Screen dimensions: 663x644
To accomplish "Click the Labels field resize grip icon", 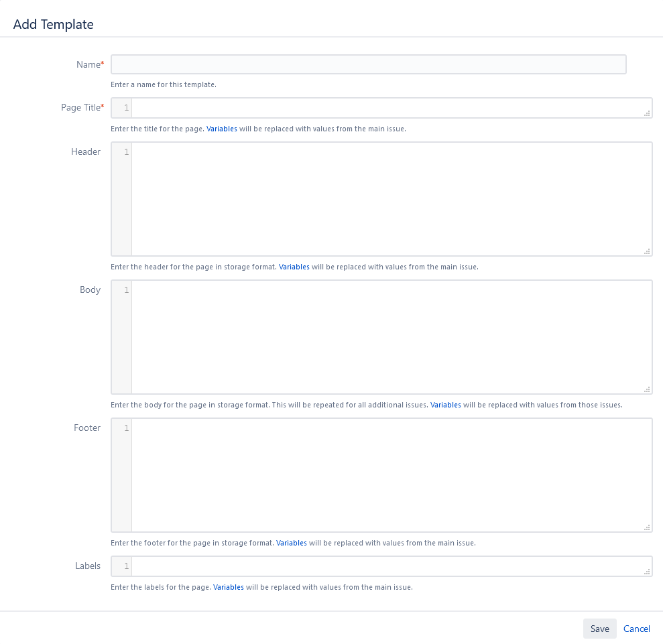I will (x=647, y=572).
